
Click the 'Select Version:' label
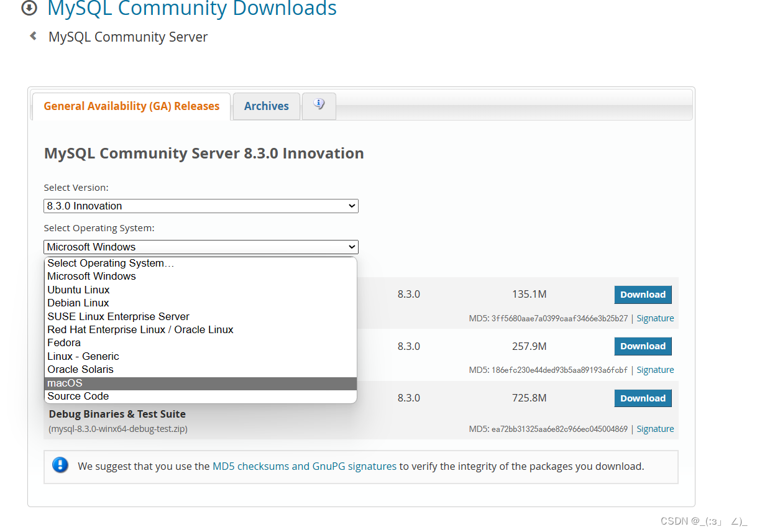pos(76,187)
